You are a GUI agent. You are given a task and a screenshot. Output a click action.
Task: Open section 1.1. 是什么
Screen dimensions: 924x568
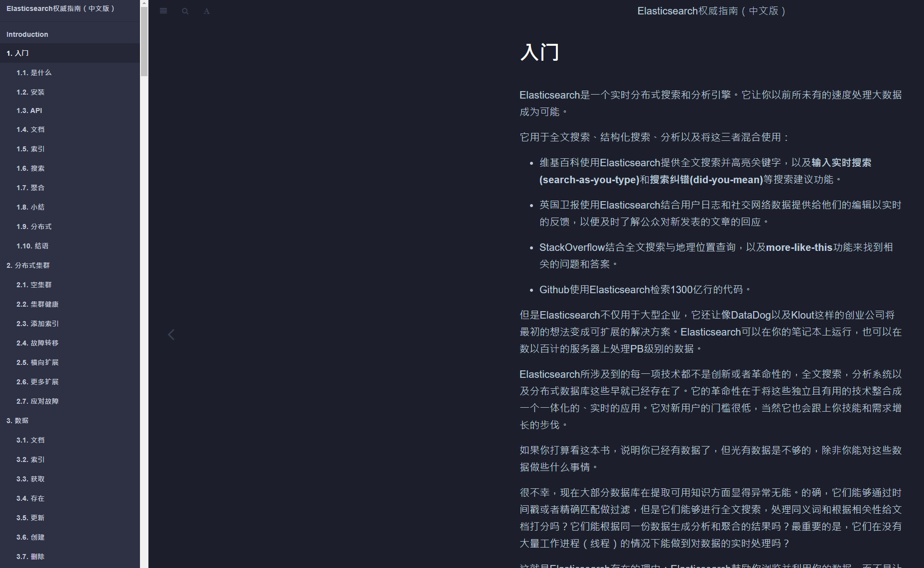(70, 73)
